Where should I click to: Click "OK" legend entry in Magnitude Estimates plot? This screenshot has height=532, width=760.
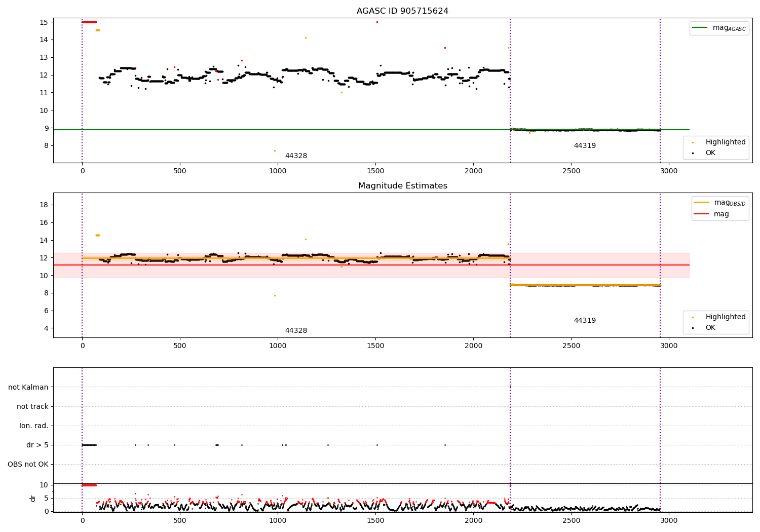(x=710, y=327)
